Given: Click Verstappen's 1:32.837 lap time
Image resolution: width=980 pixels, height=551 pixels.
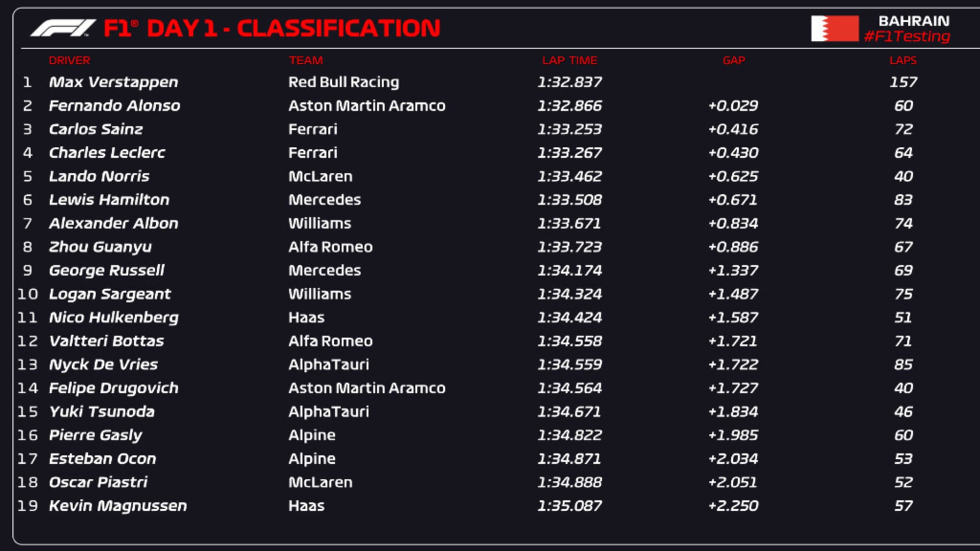Looking at the screenshot, I should 570,82.
